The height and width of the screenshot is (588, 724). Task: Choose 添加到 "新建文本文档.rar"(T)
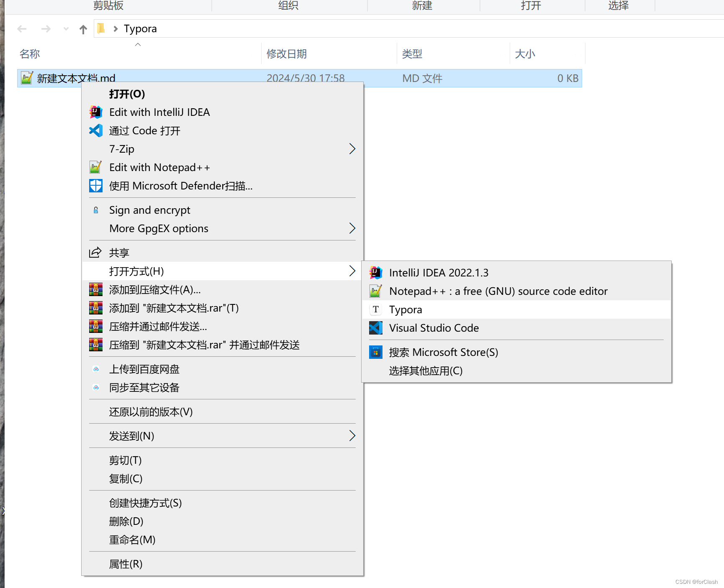(x=223, y=308)
